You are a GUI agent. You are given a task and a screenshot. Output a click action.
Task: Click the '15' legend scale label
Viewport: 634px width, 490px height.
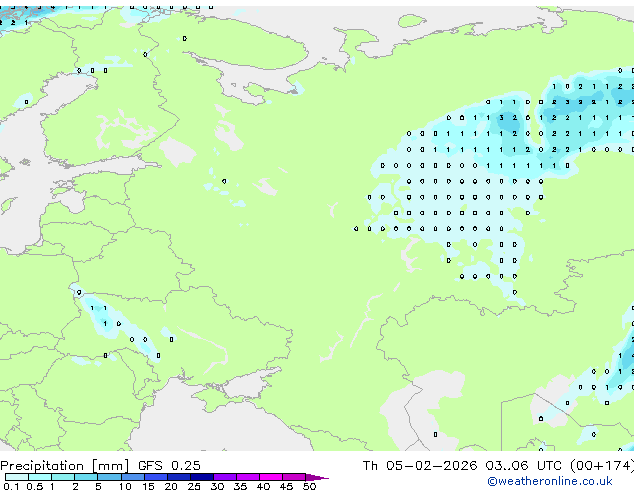pyautogui.click(x=148, y=486)
